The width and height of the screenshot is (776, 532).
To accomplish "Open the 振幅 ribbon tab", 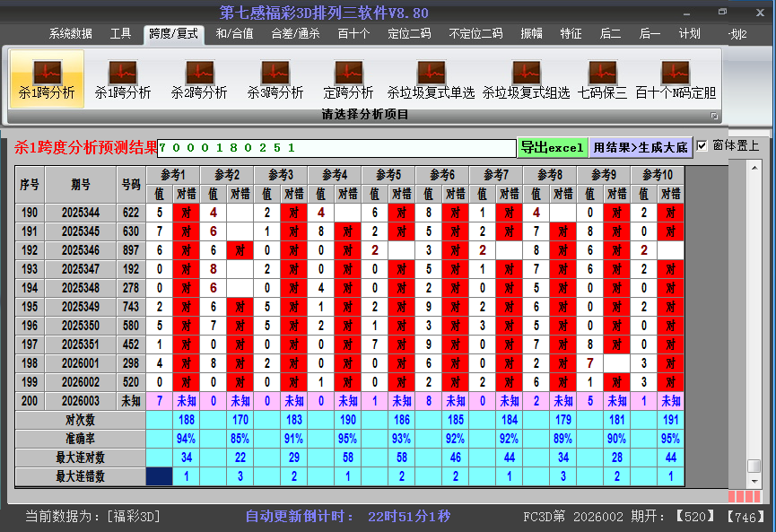I will point(532,34).
